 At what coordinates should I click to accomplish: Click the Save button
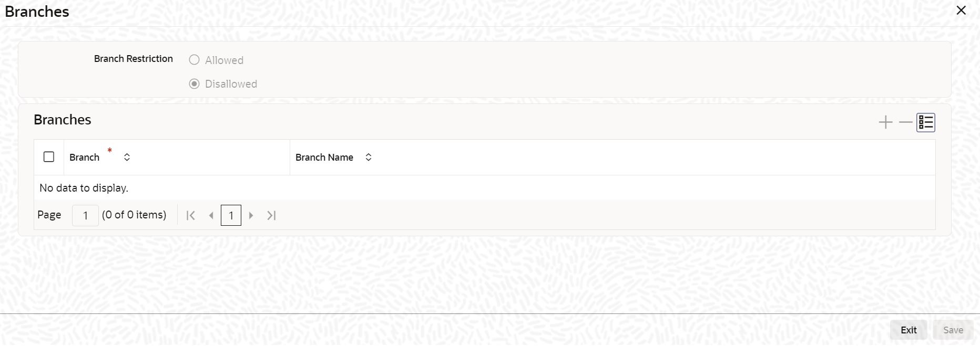coord(953,330)
